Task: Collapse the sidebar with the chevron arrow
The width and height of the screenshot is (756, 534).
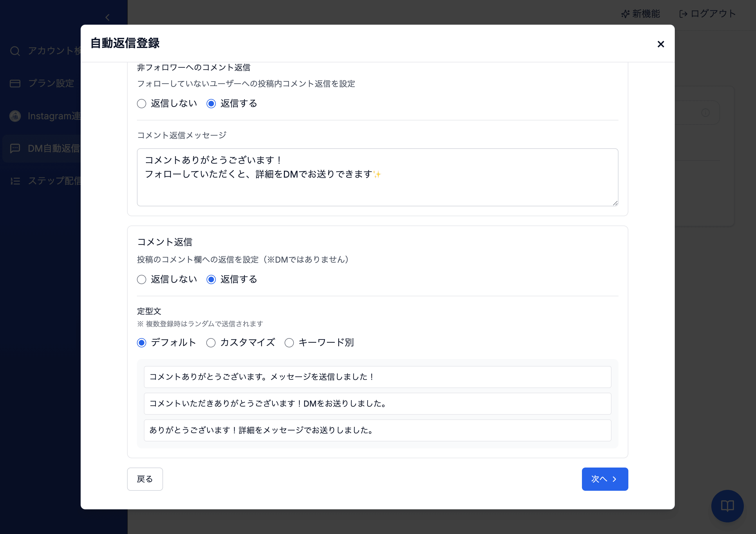Action: (107, 17)
